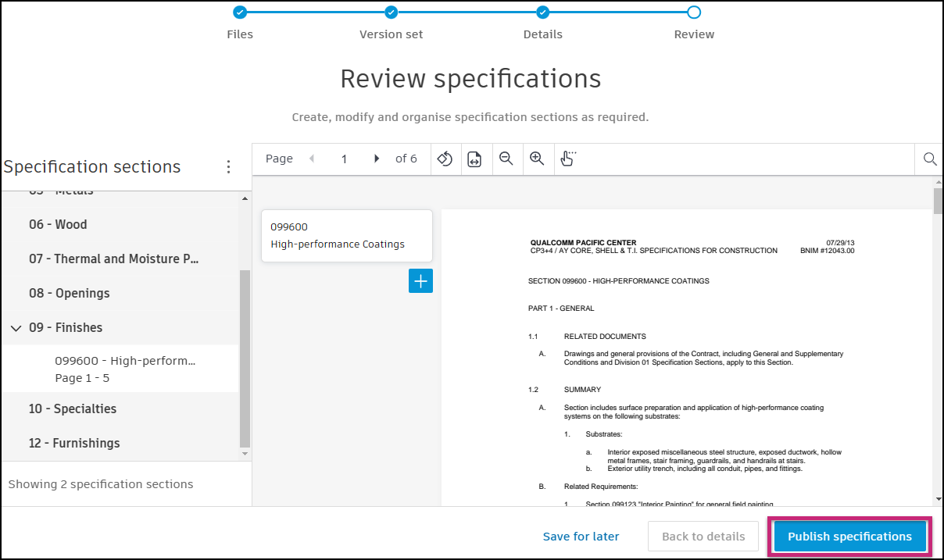Click the page number input field
This screenshot has height=560, width=944.
pyautogui.click(x=344, y=159)
